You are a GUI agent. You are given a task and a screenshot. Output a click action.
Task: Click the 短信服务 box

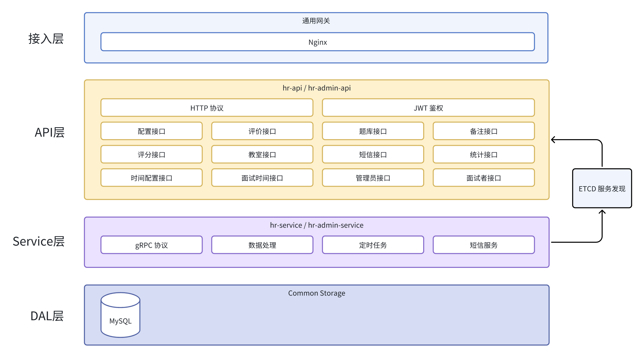(484, 245)
